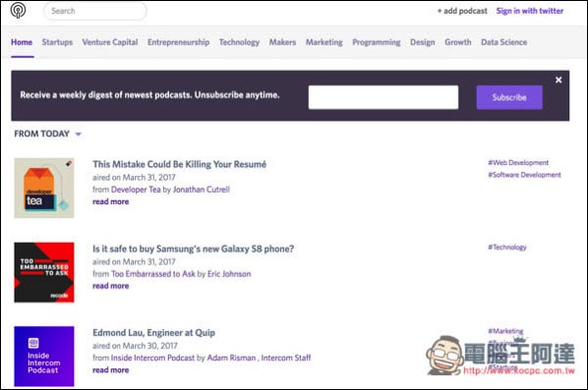Click read more under Resumé episode
The width and height of the screenshot is (588, 390).
(x=111, y=201)
